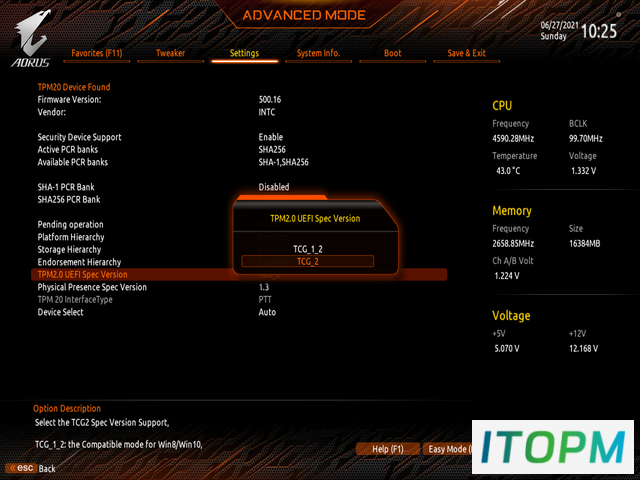Select the Settings tab
The height and width of the screenshot is (480, 640).
[244, 53]
